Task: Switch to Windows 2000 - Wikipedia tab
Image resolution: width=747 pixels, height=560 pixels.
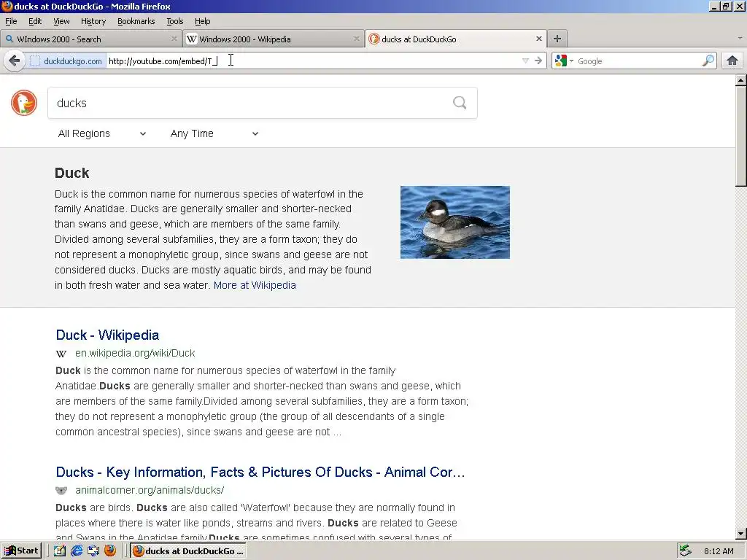Action: pos(273,39)
